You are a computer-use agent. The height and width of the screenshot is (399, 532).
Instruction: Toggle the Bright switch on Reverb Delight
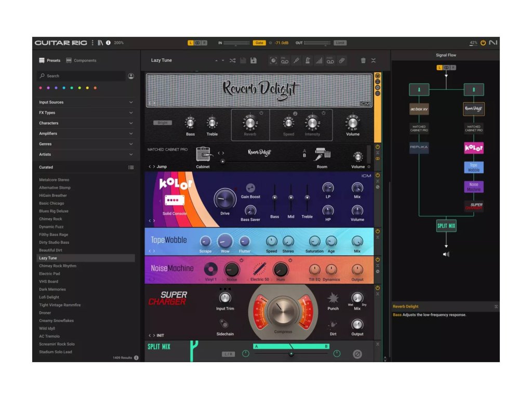click(163, 123)
